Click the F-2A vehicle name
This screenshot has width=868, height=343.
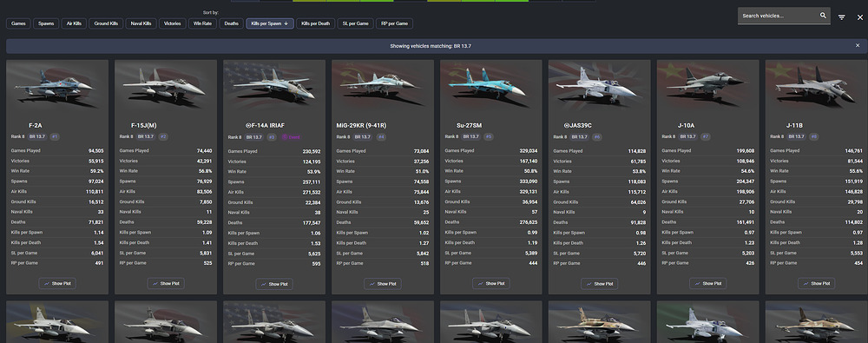click(36, 125)
